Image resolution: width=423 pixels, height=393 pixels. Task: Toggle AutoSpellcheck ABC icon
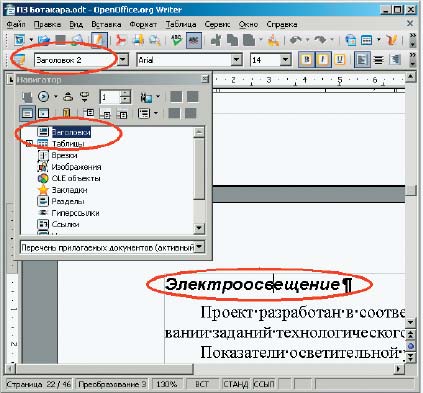point(194,40)
